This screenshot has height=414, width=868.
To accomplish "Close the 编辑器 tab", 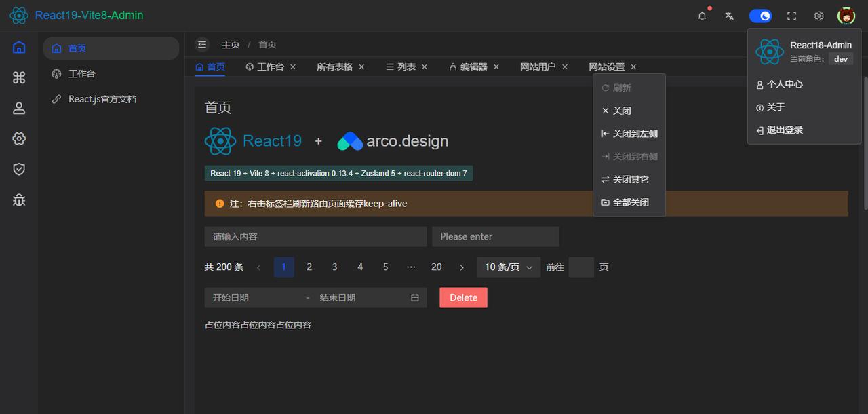I will pos(496,67).
